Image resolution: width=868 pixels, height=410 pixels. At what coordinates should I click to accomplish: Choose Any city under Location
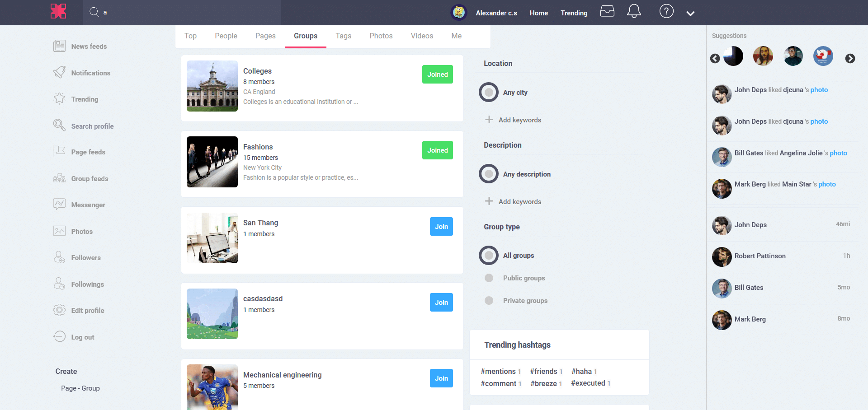pos(488,92)
